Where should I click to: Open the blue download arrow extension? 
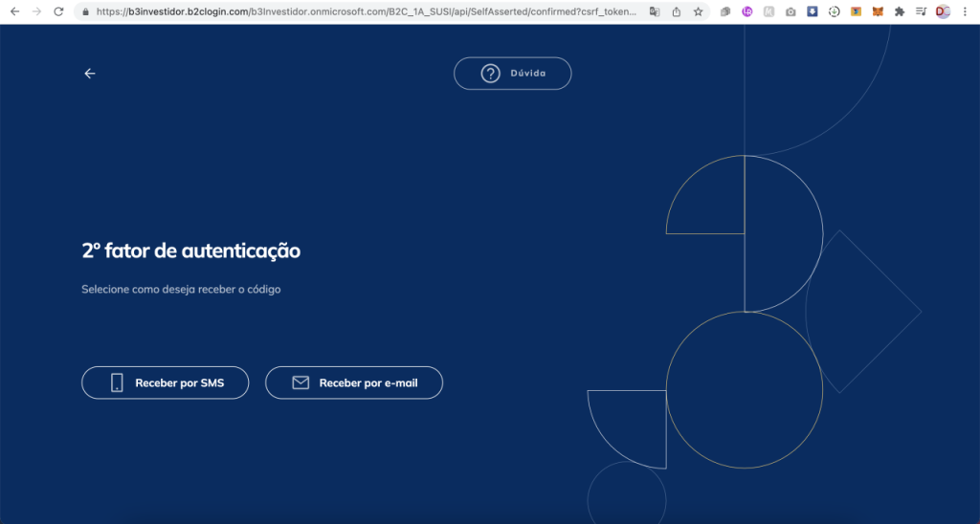[813, 12]
